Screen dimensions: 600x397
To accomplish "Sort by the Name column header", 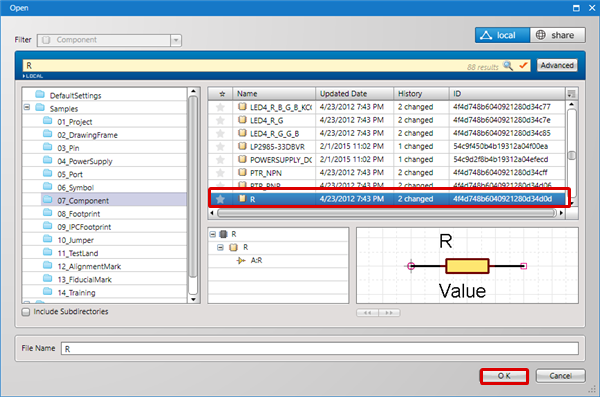I will [274, 94].
